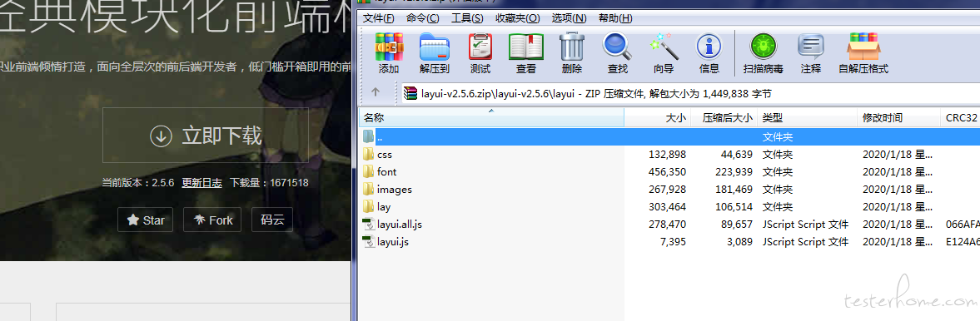Screen dimensions: 980x321
Task: Click the 扫描病毒 (Scan virus) icon
Action: [x=764, y=47]
